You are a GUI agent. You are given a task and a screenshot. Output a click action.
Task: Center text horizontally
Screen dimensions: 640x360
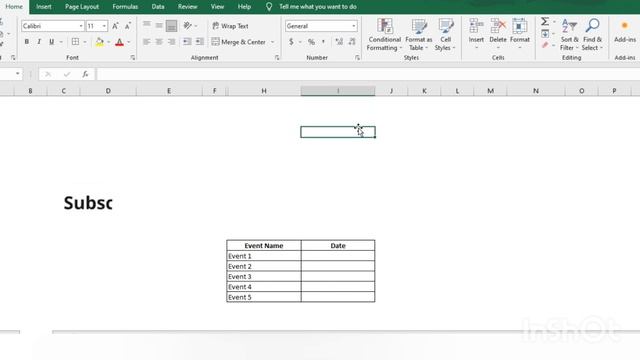[159, 42]
